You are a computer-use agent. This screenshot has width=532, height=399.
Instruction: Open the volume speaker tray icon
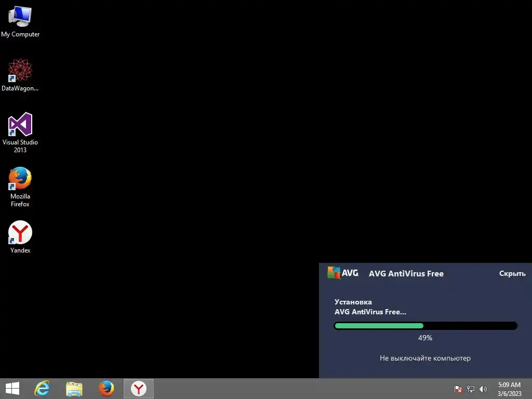pos(483,389)
